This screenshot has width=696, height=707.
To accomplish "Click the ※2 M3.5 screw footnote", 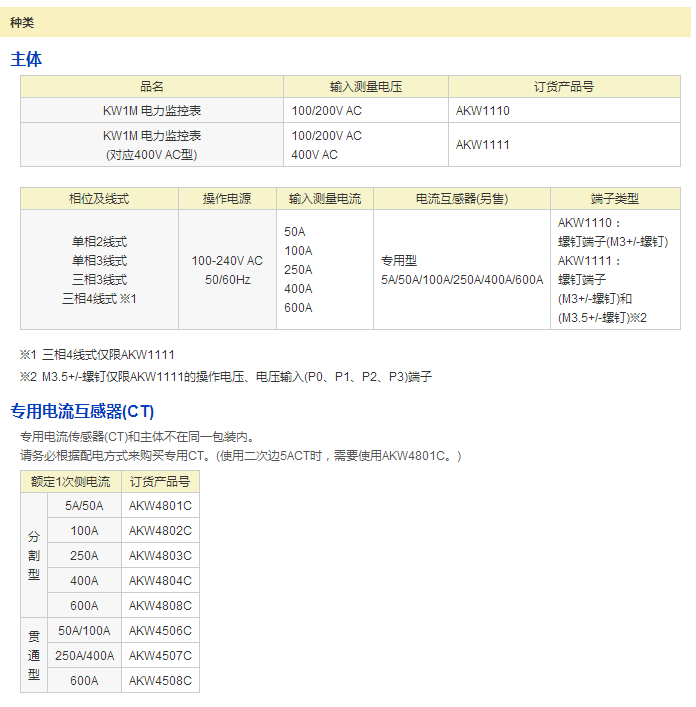I will point(226,377).
